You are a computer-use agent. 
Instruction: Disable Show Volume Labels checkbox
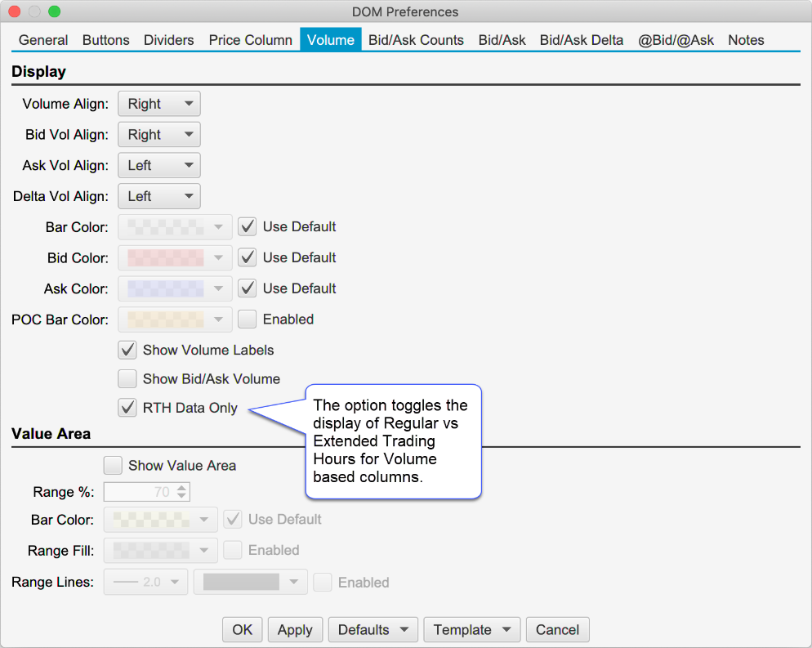tap(127, 350)
